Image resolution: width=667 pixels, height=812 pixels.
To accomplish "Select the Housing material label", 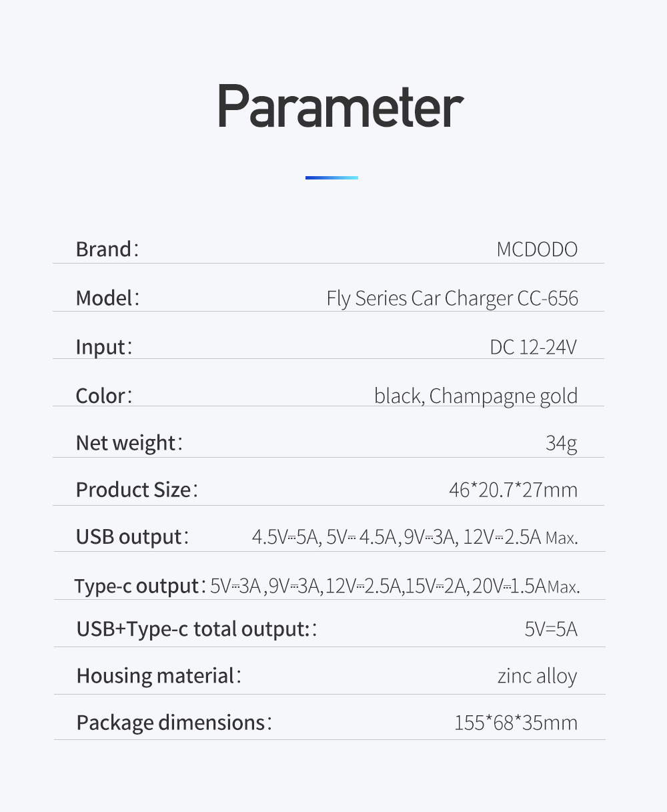I will coord(159,676).
